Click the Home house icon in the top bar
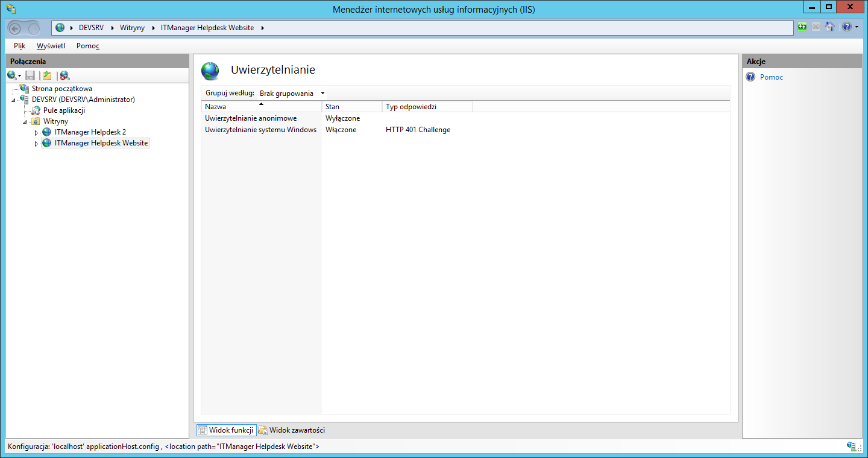 (x=830, y=27)
